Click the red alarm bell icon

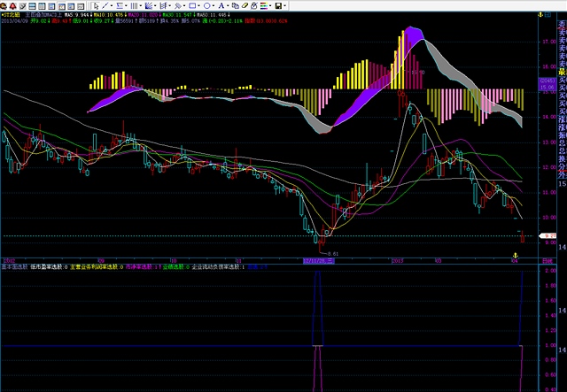[13, 6]
